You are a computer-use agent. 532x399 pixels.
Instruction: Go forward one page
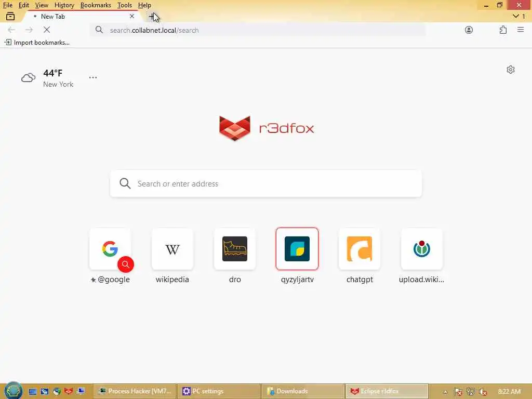tap(29, 30)
